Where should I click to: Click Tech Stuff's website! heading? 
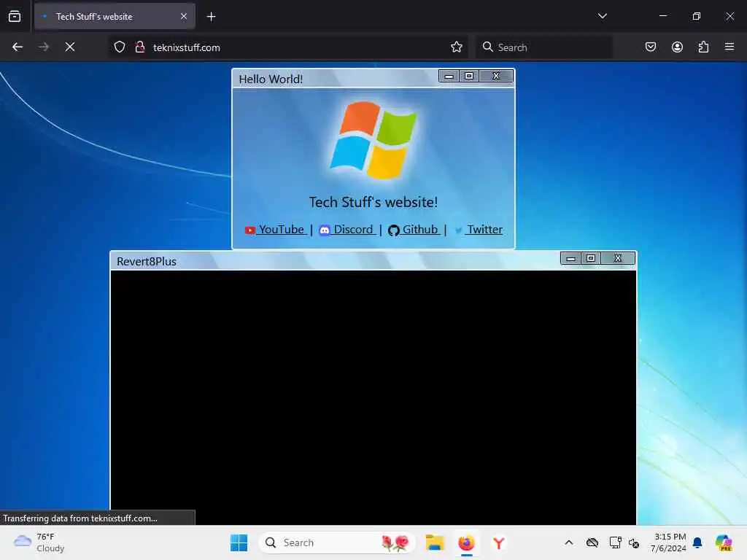coord(373,203)
